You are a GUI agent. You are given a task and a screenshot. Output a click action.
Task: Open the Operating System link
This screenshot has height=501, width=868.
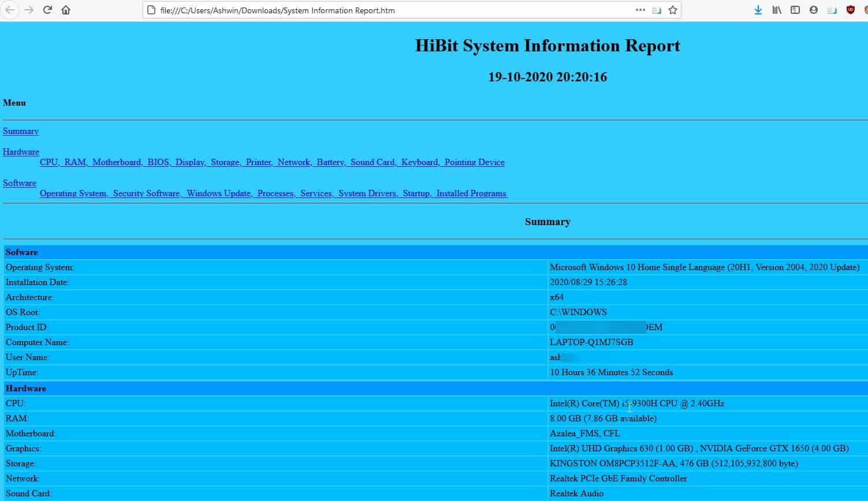73,193
